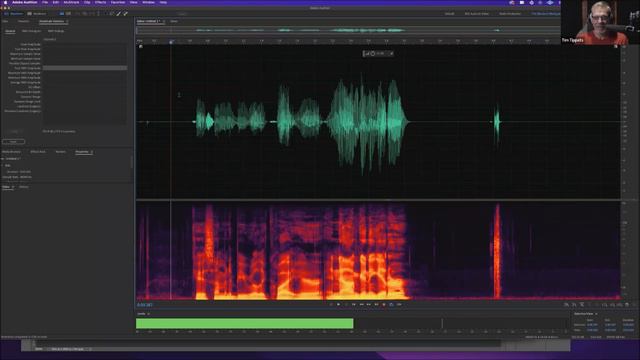Open the Window menu

tap(149, 2)
